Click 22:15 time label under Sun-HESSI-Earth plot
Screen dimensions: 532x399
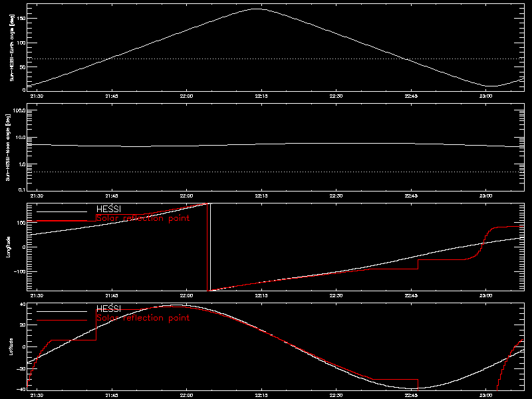point(261,96)
